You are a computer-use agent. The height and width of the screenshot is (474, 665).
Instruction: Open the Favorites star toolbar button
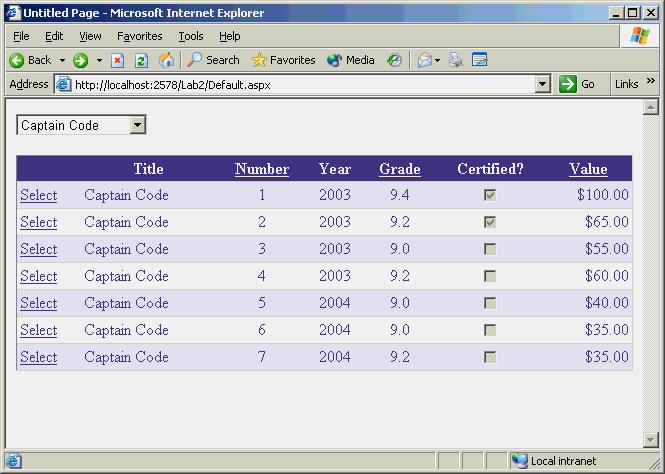click(283, 60)
